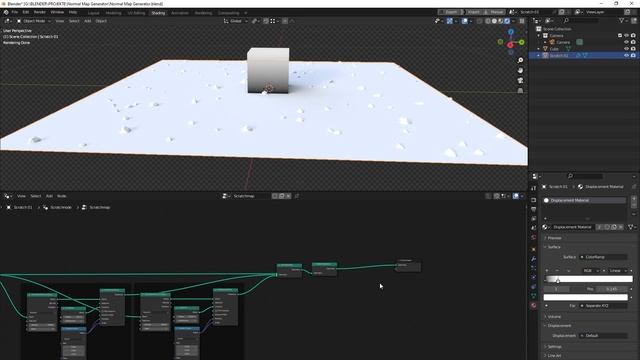This screenshot has width=640, height=360.
Task: Hide the Scratch 01 object in viewport
Action: click(x=627, y=56)
